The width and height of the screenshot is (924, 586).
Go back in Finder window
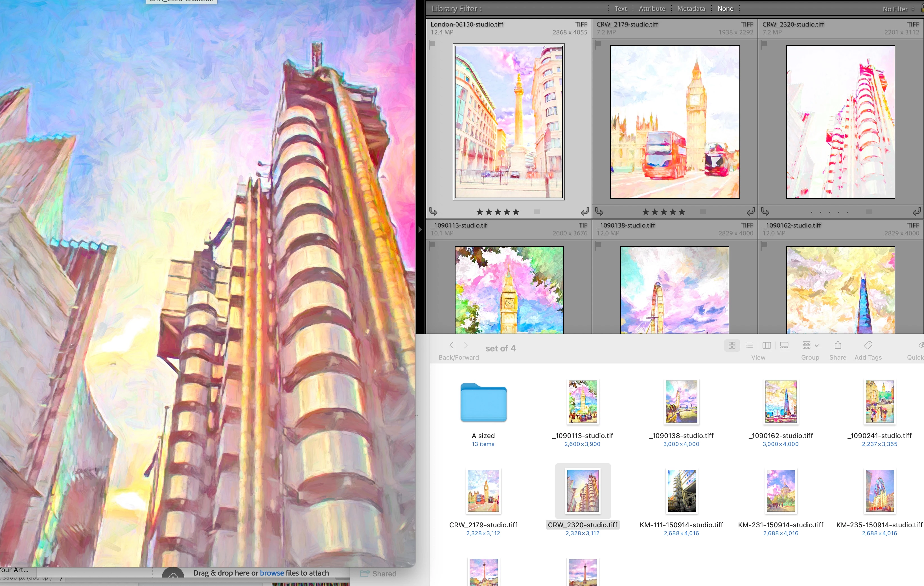pyautogui.click(x=452, y=346)
